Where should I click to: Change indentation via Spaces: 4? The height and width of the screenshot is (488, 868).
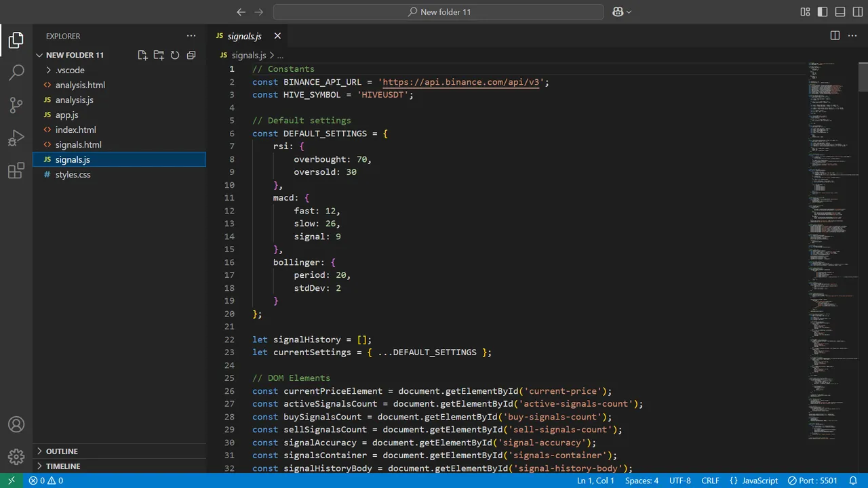(x=642, y=481)
